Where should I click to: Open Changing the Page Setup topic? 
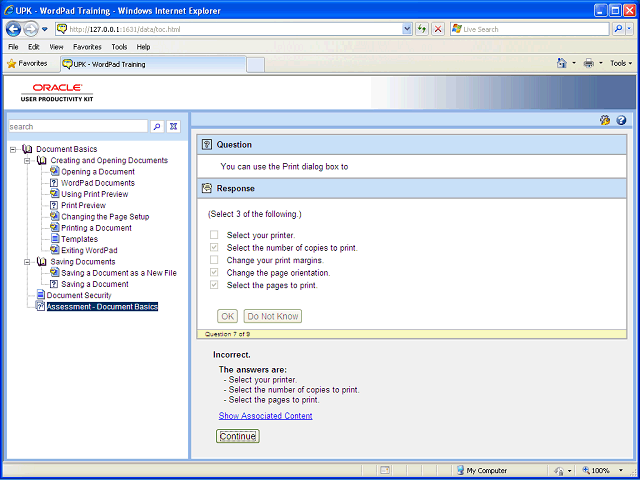tap(105, 217)
